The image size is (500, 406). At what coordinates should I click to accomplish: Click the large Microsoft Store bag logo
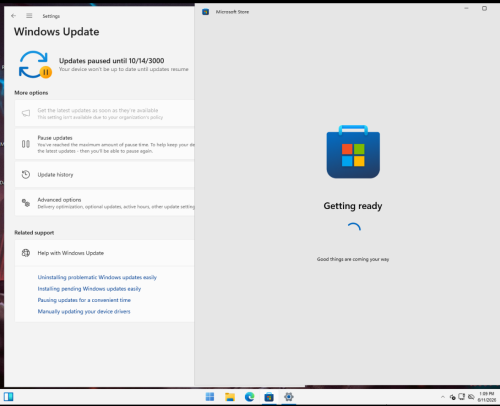pos(353,152)
